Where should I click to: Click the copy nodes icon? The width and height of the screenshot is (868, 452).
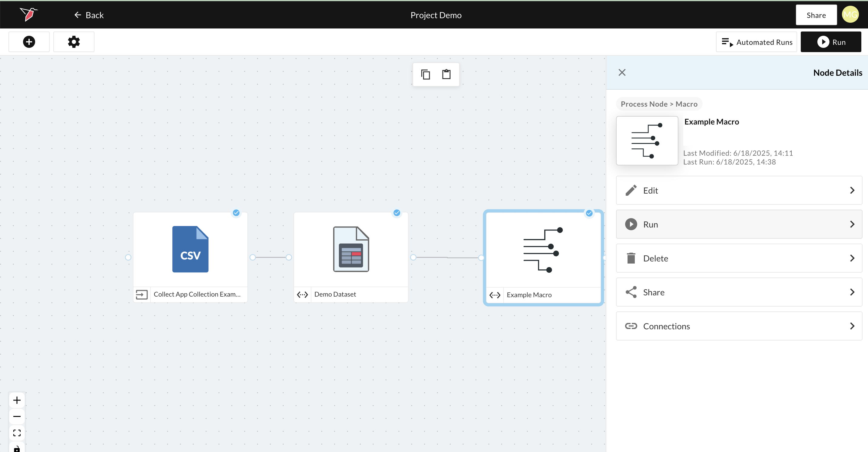(x=426, y=75)
